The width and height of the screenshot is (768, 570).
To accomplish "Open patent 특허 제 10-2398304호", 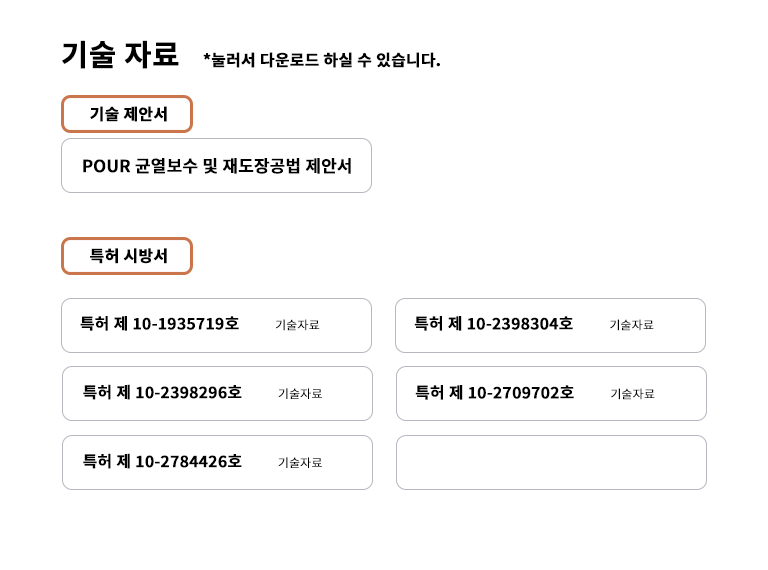I will pyautogui.click(x=493, y=324).
